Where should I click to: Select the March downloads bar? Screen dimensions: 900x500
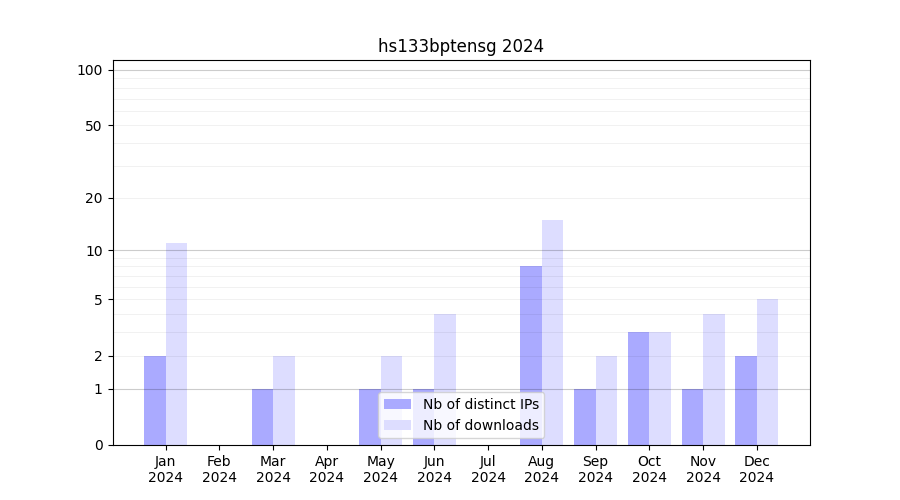point(284,400)
